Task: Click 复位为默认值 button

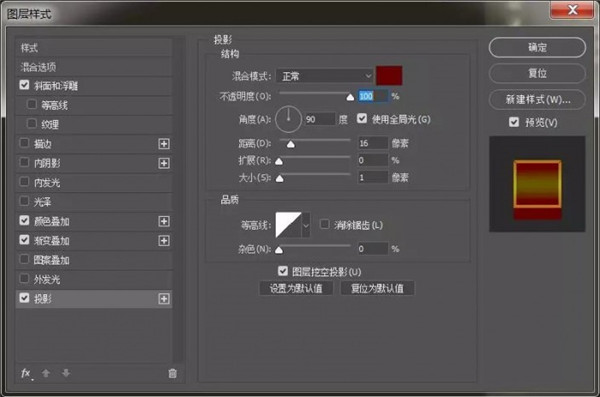Action: (377, 288)
